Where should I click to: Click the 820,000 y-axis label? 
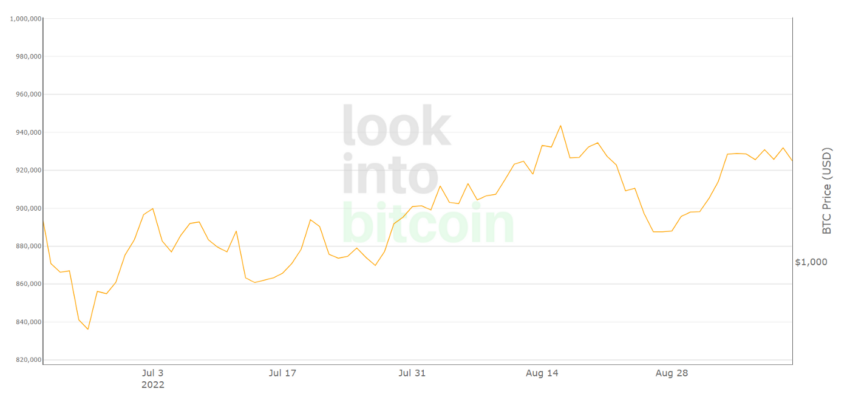(x=28, y=360)
